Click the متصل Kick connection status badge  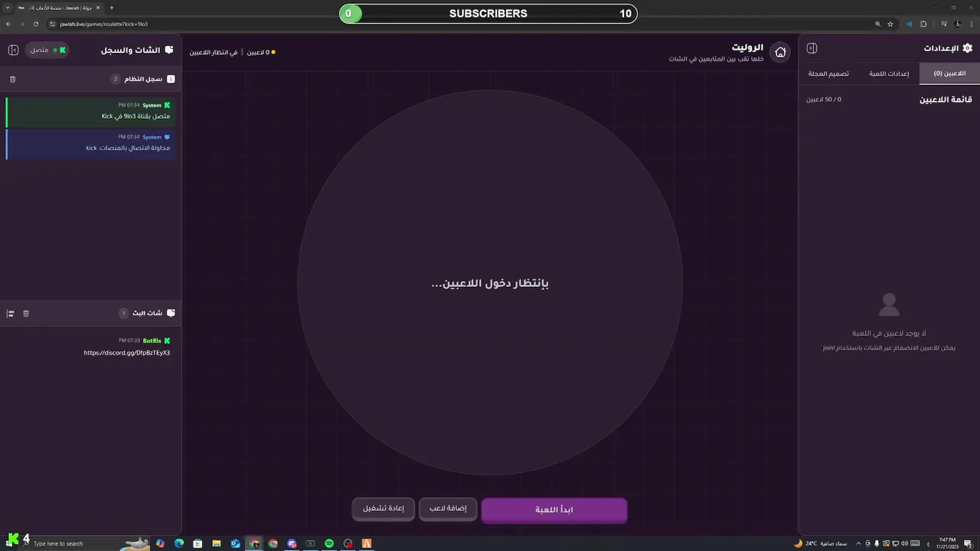coord(47,50)
